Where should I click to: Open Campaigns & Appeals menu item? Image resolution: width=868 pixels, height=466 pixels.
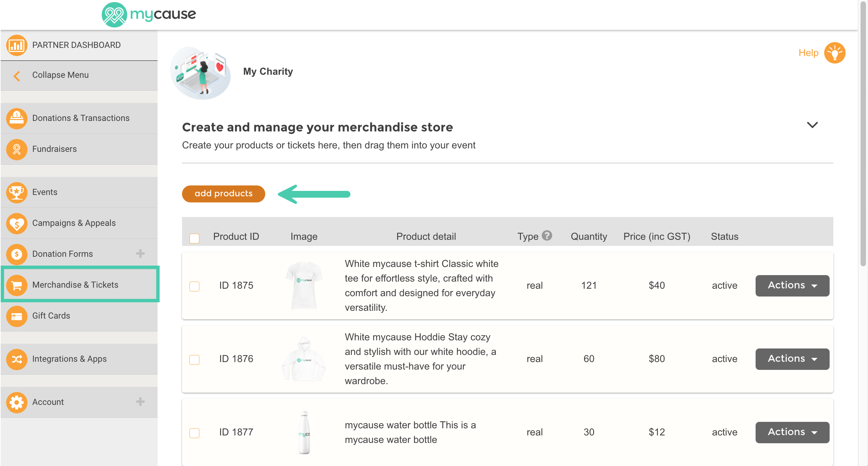(x=79, y=223)
